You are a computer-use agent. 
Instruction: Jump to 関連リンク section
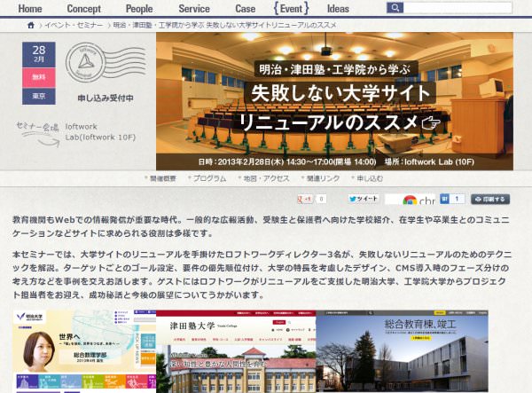pos(321,178)
